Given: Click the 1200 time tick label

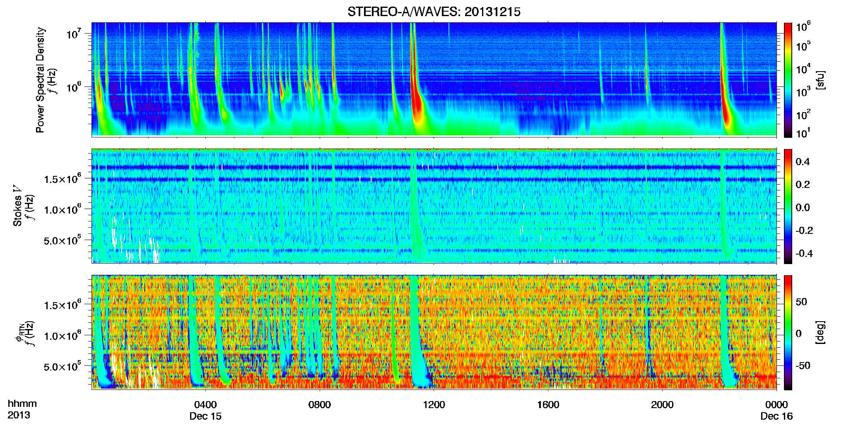Looking at the screenshot, I should tap(434, 404).
